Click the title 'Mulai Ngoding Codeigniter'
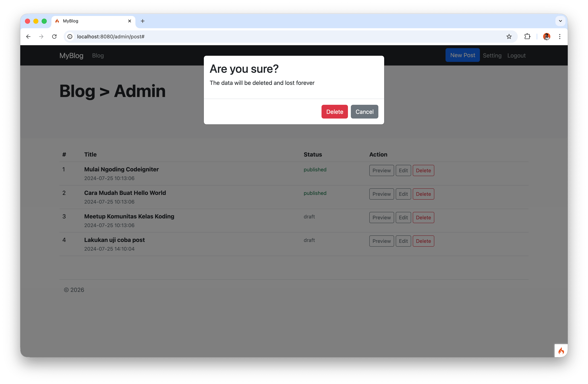The height and width of the screenshot is (384, 588). [121, 169]
